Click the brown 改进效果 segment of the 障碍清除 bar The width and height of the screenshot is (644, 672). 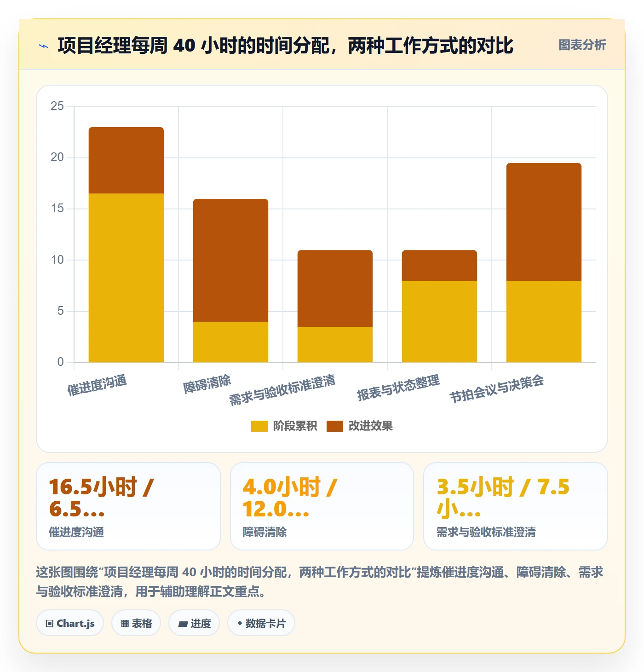point(230,261)
